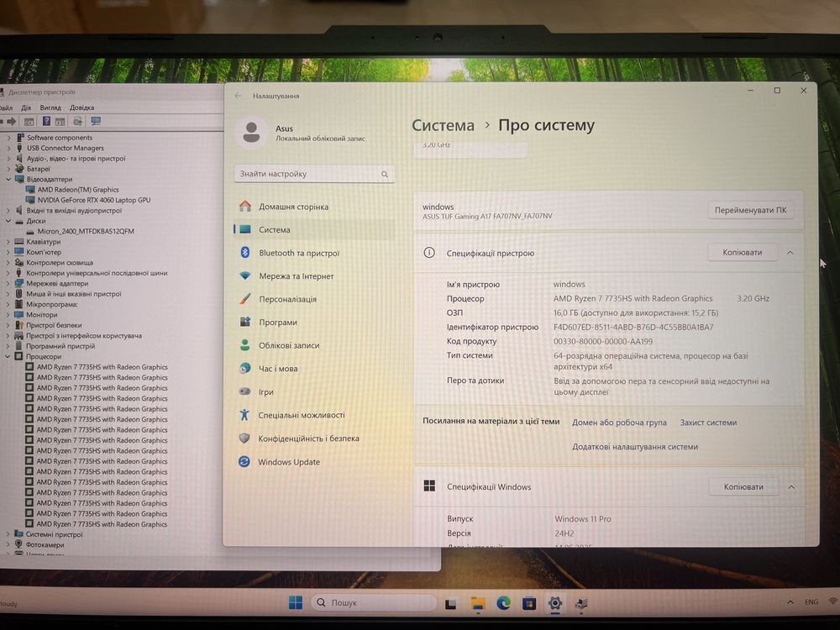The image size is (840, 630).
Task: Click the back arrow in Settings
Action: tap(239, 96)
